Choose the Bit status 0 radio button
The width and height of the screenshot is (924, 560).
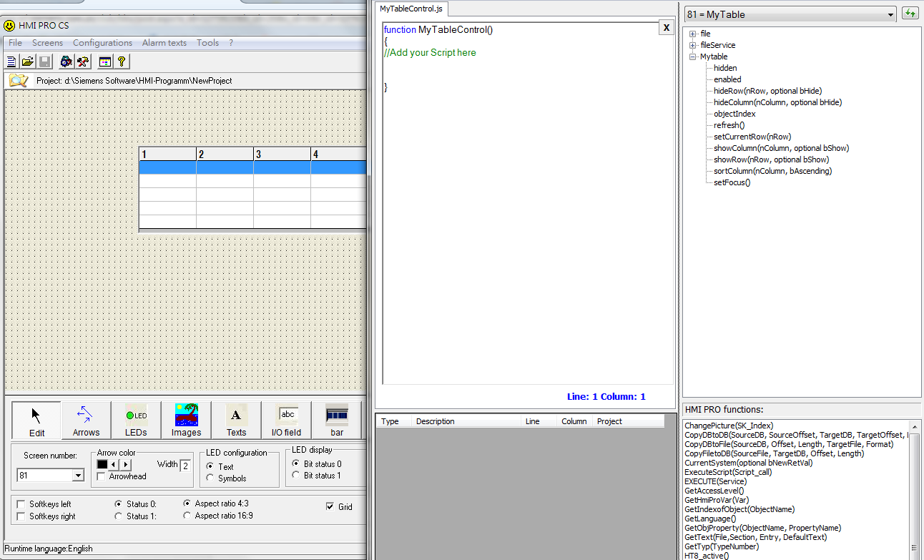[x=295, y=463]
